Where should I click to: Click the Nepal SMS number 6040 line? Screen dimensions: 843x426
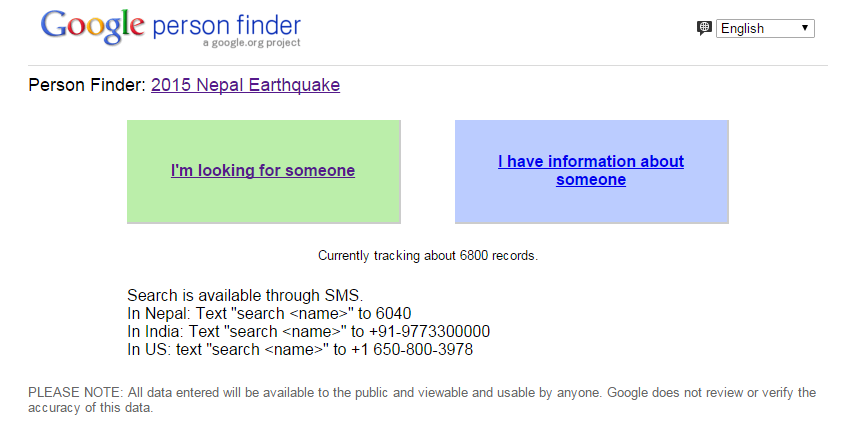pos(269,314)
